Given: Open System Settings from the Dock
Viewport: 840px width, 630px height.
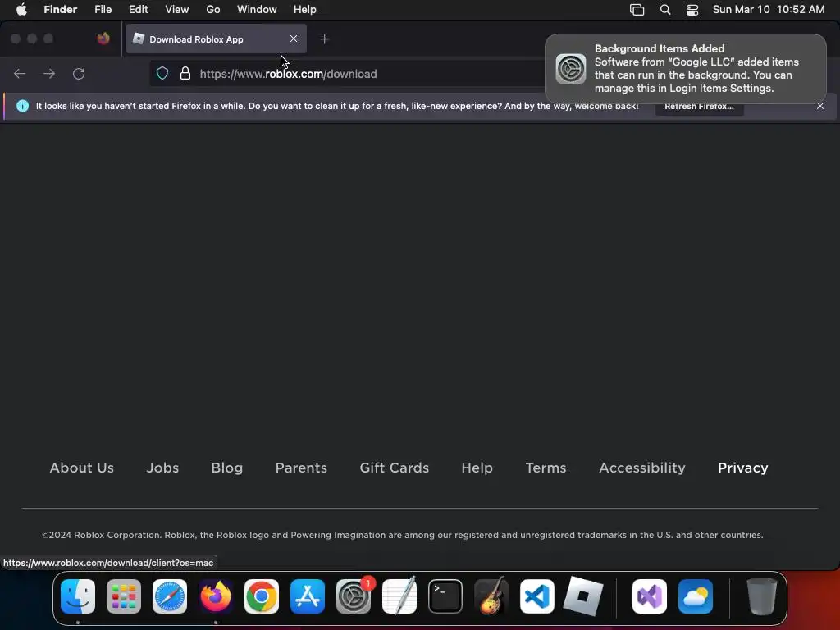Looking at the screenshot, I should 354,596.
